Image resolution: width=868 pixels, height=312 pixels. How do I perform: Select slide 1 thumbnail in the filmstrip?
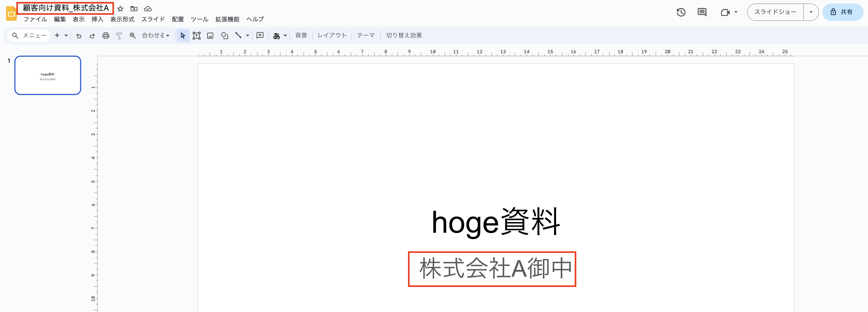[48, 75]
